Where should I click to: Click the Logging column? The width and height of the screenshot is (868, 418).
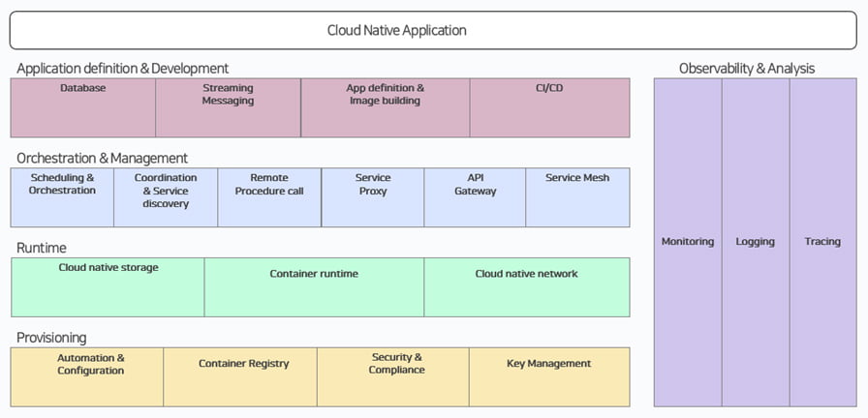click(x=756, y=242)
